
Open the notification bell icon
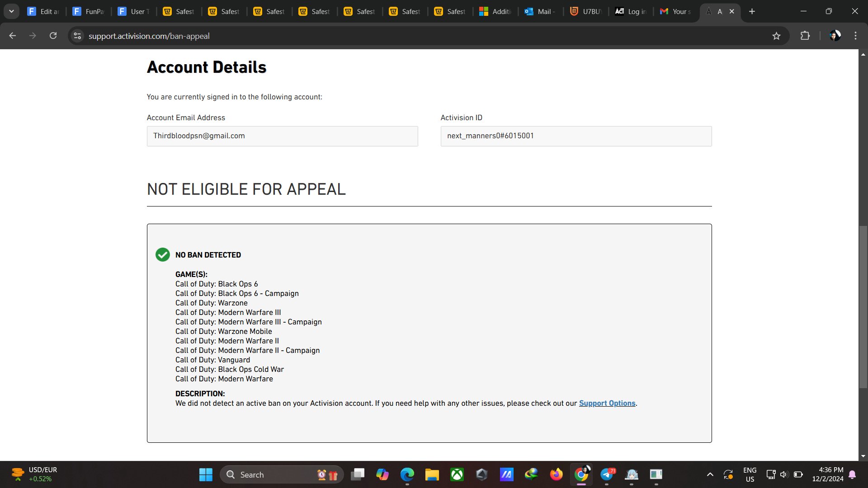(852, 474)
